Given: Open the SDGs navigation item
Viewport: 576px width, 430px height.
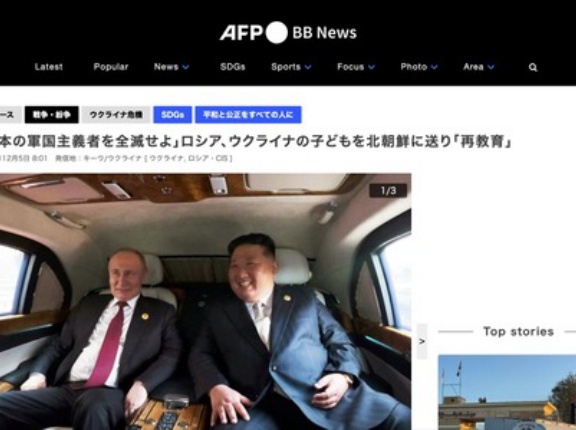Looking at the screenshot, I should pos(233,67).
